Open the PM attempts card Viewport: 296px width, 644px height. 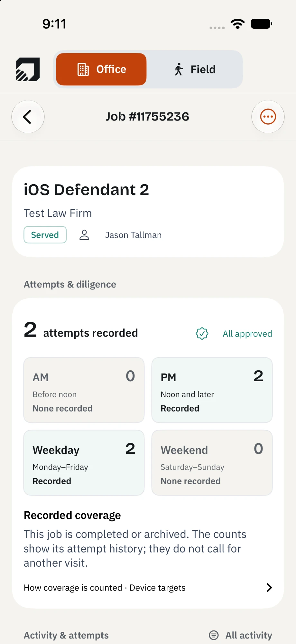coord(212,390)
